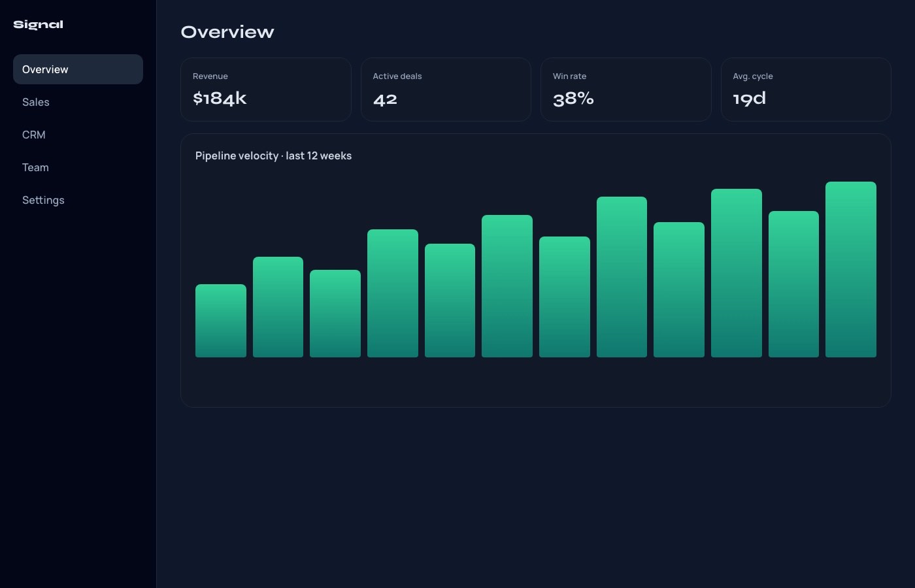Open the Win rate 38% card
The width and height of the screenshot is (915, 588).
coord(626,90)
